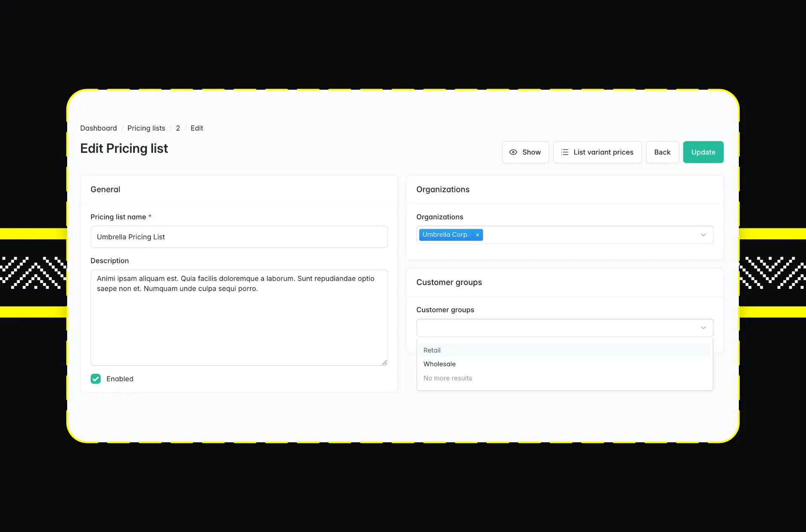
Task: Collapse the Customer groups dropdown chevron
Action: 703,328
